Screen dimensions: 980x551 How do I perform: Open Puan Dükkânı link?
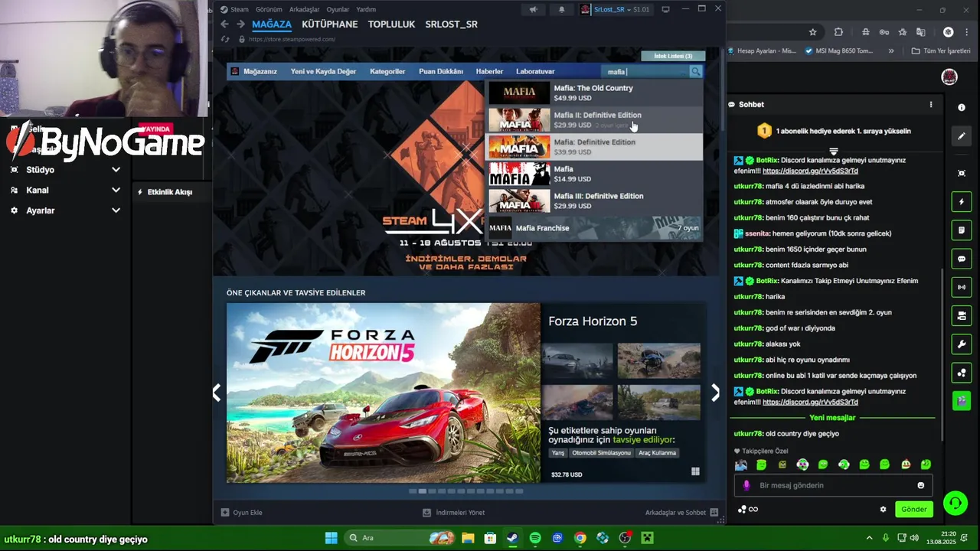click(441, 71)
